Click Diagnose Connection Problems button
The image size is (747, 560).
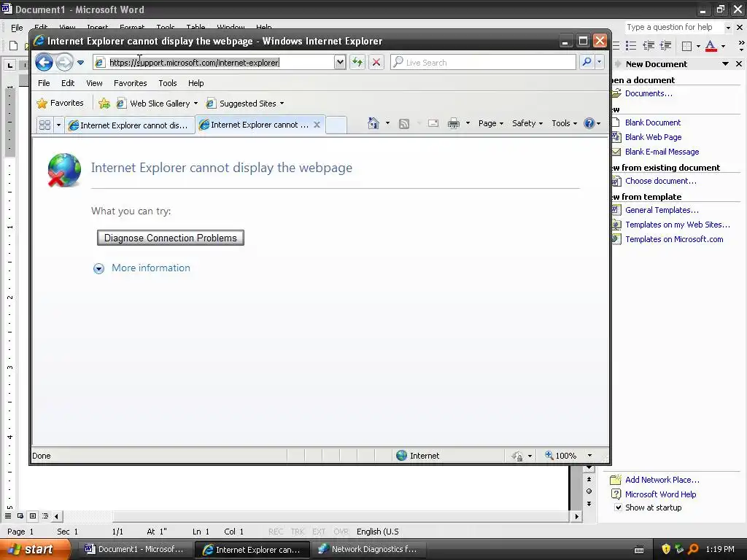[171, 238]
